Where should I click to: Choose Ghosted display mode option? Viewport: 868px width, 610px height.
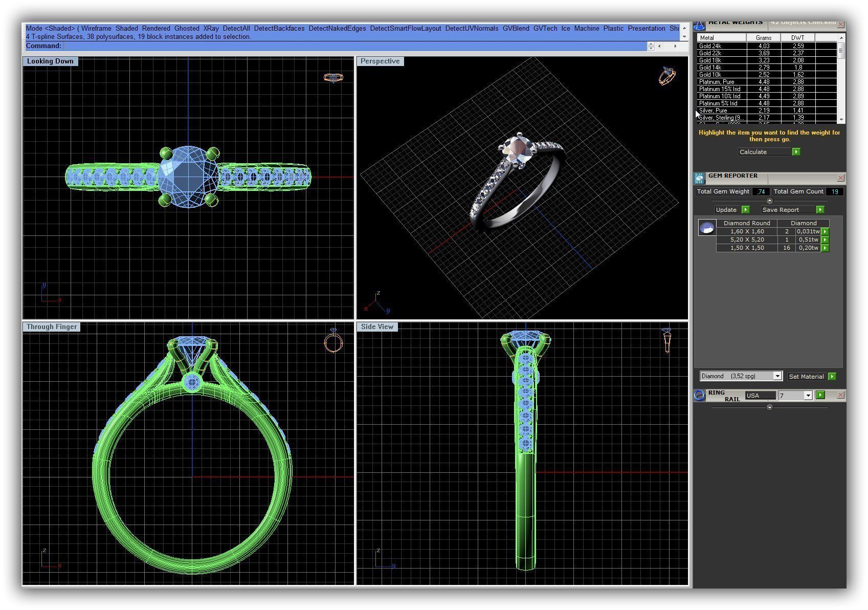click(x=187, y=29)
